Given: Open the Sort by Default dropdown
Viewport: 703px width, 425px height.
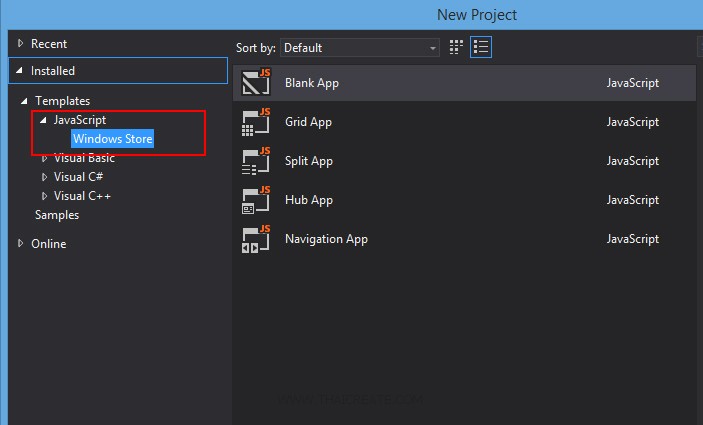Looking at the screenshot, I should click(x=360, y=48).
